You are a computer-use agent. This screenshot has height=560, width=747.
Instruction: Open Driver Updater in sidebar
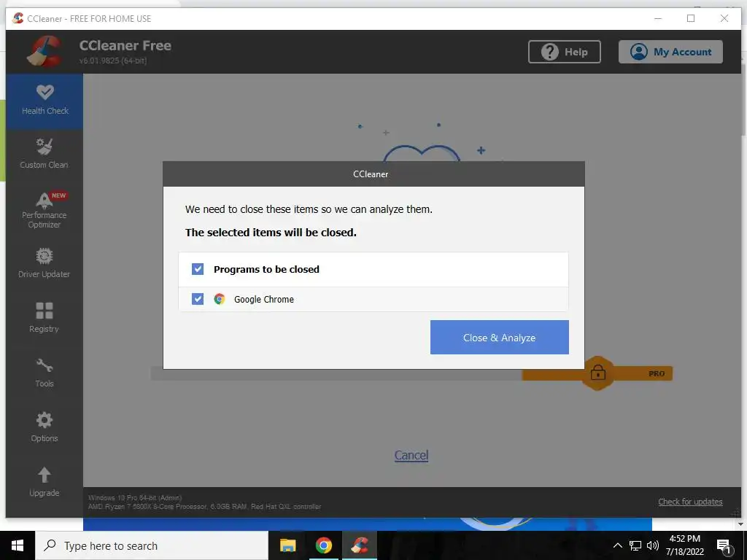tap(44, 263)
